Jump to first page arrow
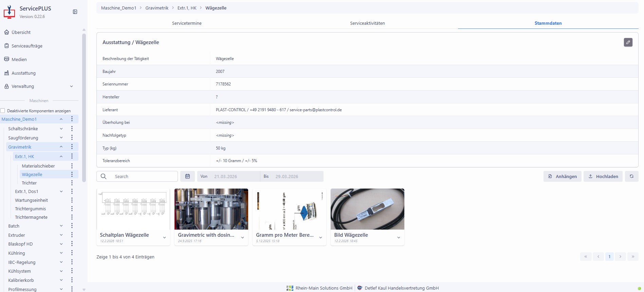644x292 pixels. pos(586,256)
